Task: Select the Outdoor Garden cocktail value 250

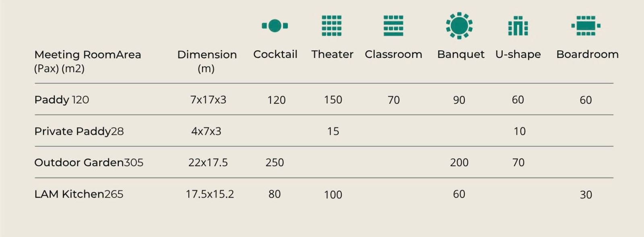Action: [275, 163]
